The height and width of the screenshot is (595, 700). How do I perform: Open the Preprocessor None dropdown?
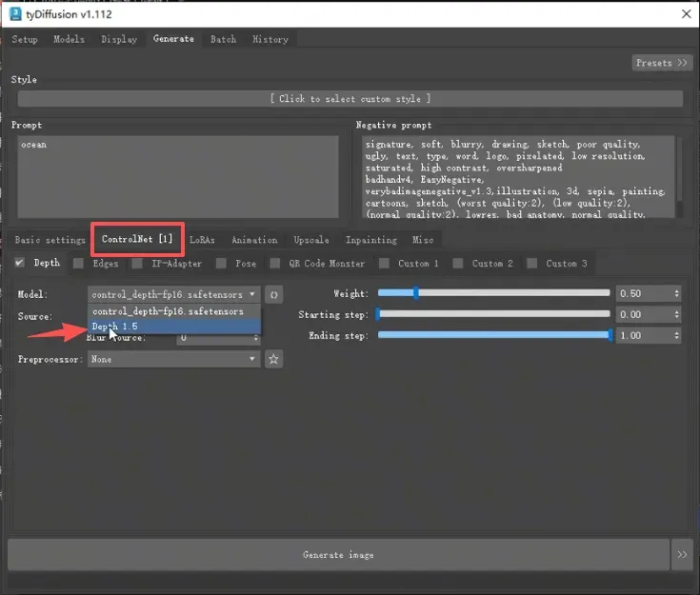tap(173, 359)
